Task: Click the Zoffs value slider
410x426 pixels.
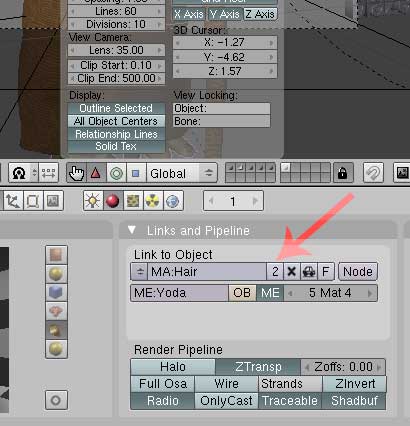Action: pyautogui.click(x=343, y=367)
